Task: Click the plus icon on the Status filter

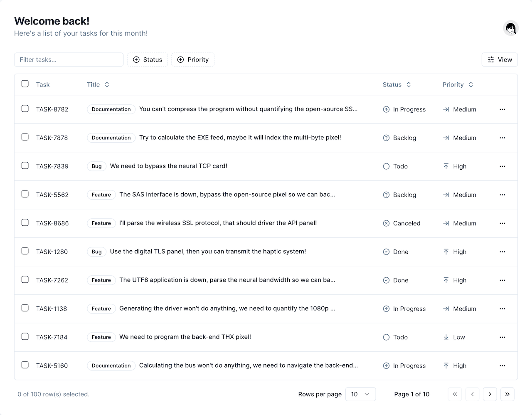Action: tap(136, 59)
